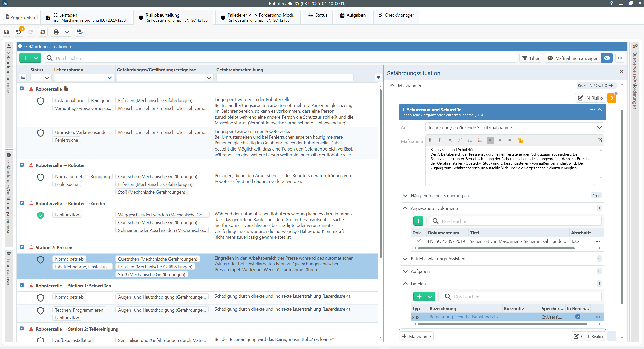Click the yellow text module icon in editor

pos(520,140)
